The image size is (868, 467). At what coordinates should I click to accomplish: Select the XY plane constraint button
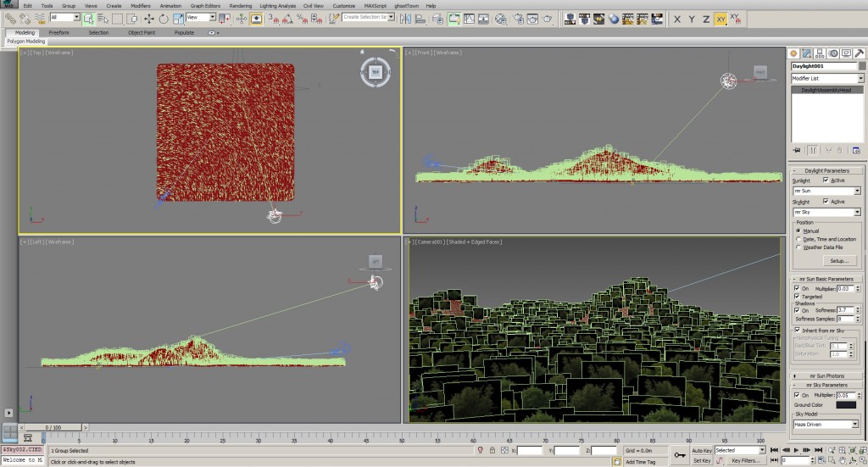click(x=721, y=19)
